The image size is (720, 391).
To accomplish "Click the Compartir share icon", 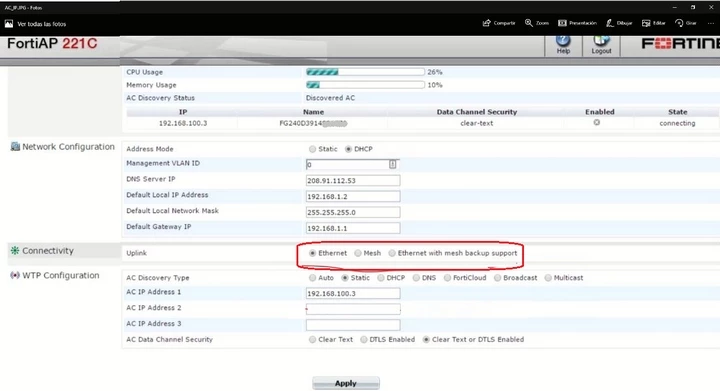I will tap(487, 23).
